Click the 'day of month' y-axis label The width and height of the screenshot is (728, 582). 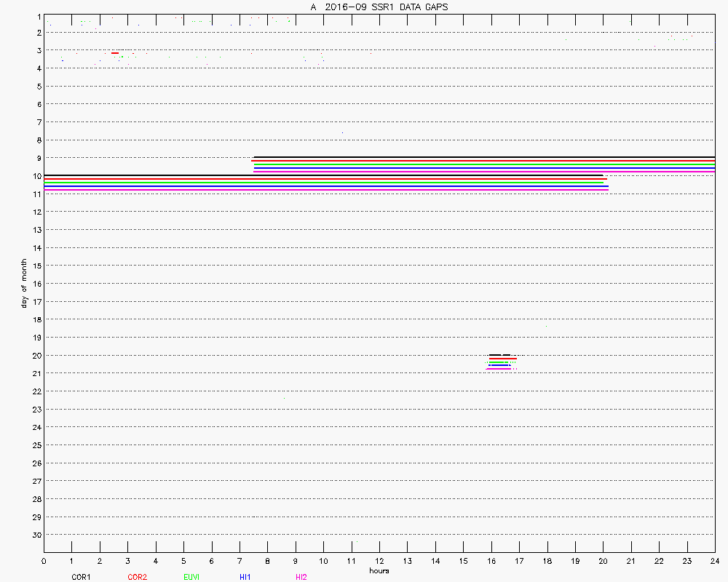(24, 283)
